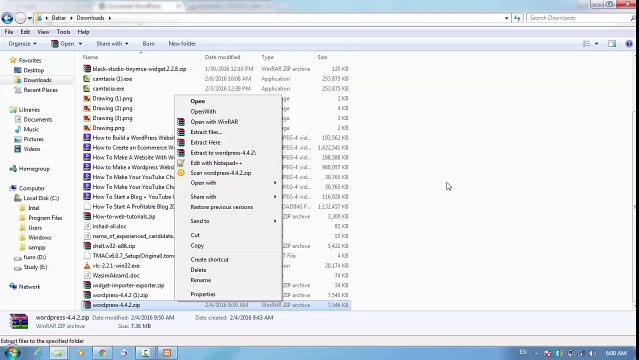Select widget-importer-exporter.zip archive icon

click(87, 285)
